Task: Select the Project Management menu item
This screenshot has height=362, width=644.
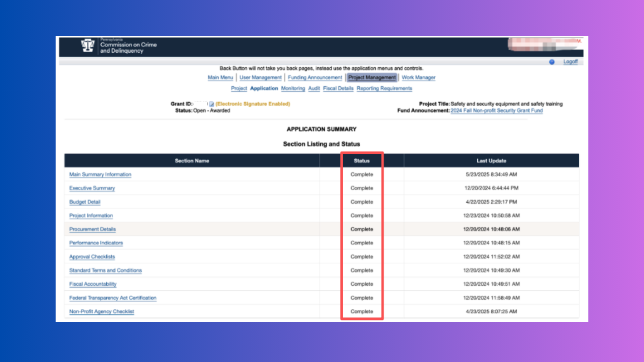Action: [372, 77]
